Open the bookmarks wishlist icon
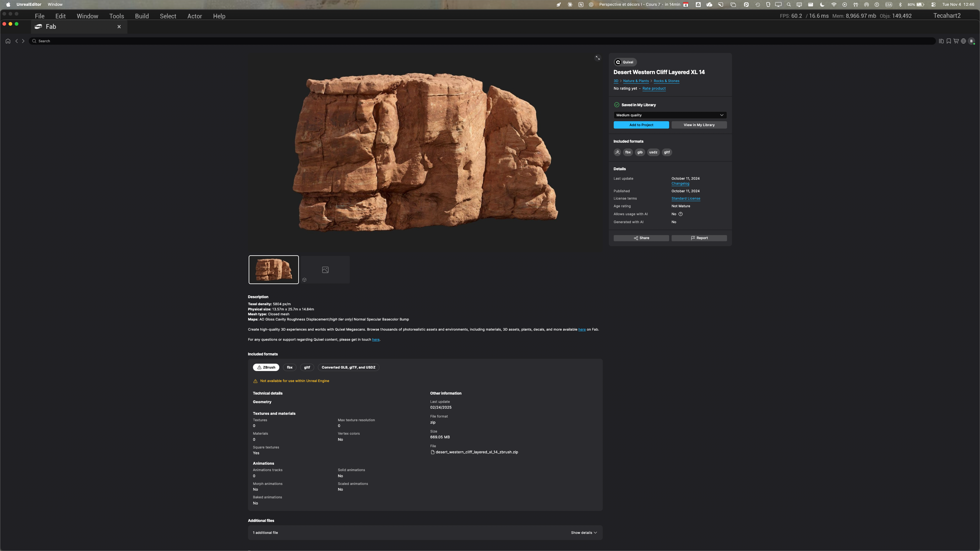Image resolution: width=980 pixels, height=551 pixels. point(949,41)
